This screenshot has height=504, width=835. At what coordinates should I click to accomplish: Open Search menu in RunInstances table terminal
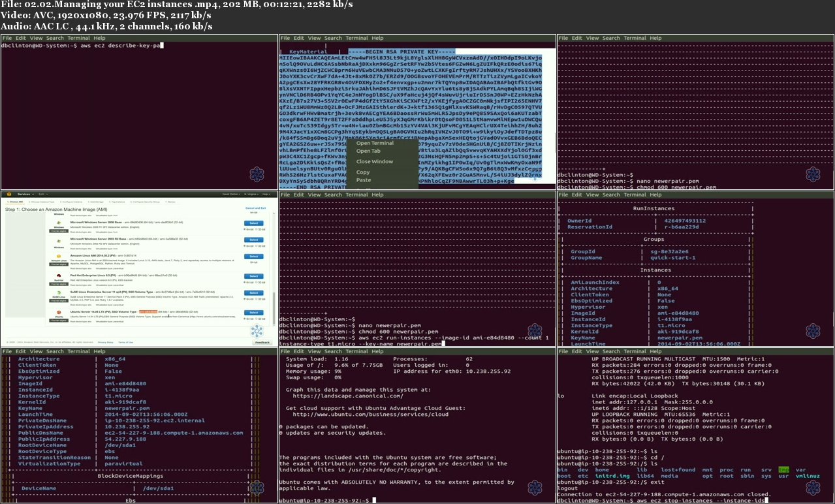[x=611, y=195]
